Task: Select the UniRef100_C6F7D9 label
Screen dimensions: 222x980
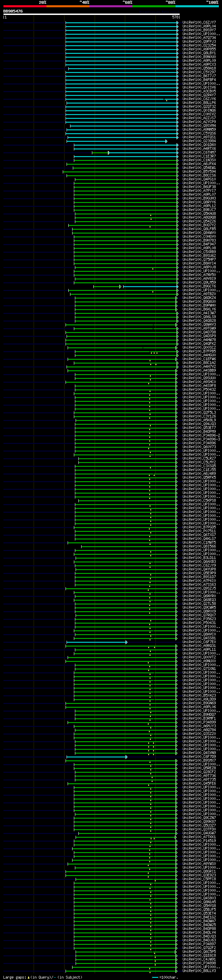Action: coord(199,757)
